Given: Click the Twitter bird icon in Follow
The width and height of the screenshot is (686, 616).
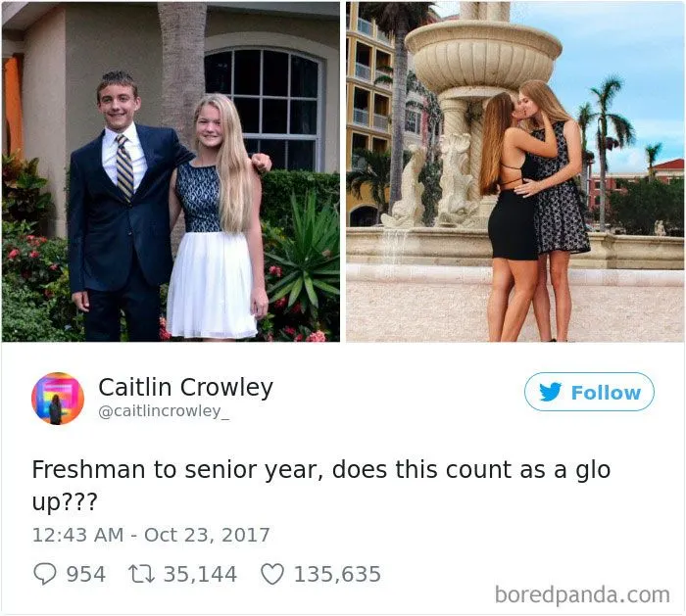Looking at the screenshot, I should tap(550, 392).
